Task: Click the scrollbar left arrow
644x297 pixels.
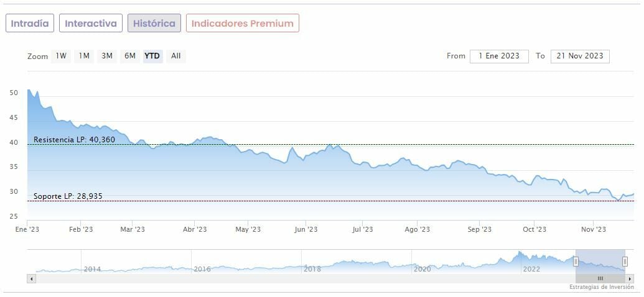Action: pyautogui.click(x=30, y=278)
